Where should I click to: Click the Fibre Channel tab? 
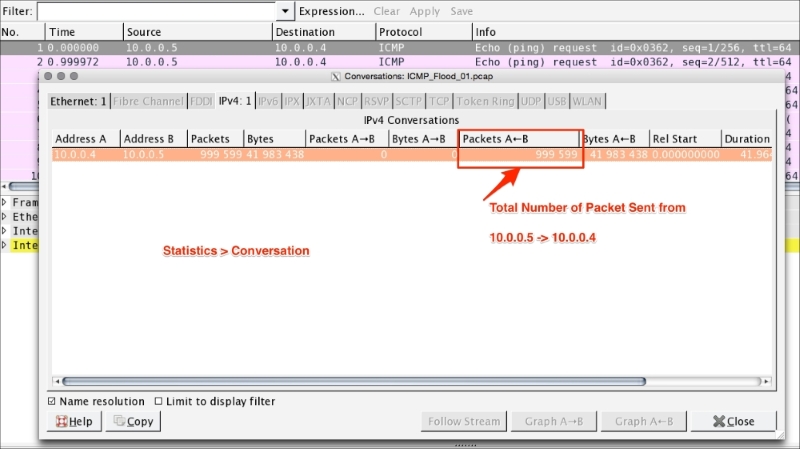tap(148, 101)
